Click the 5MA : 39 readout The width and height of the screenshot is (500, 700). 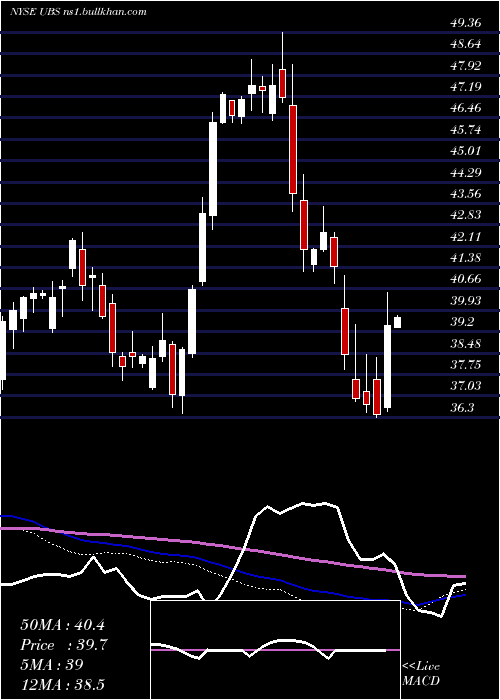click(52, 664)
